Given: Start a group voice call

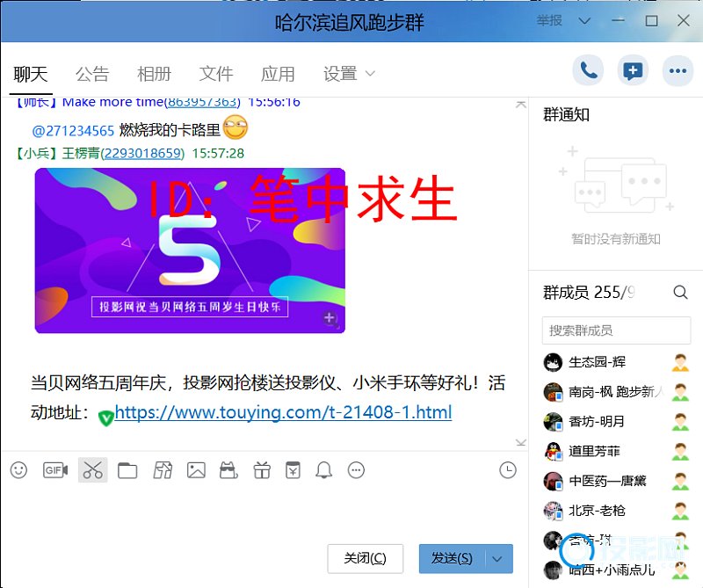Looking at the screenshot, I should (x=589, y=71).
